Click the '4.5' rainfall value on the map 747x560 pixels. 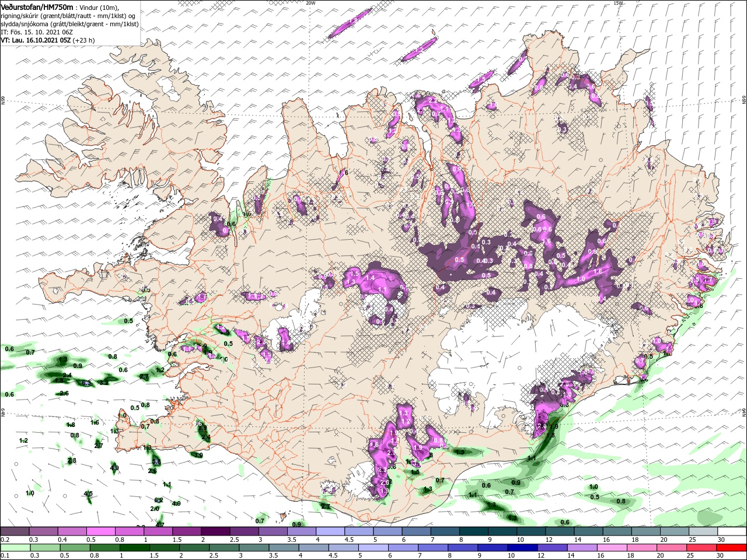88,494
